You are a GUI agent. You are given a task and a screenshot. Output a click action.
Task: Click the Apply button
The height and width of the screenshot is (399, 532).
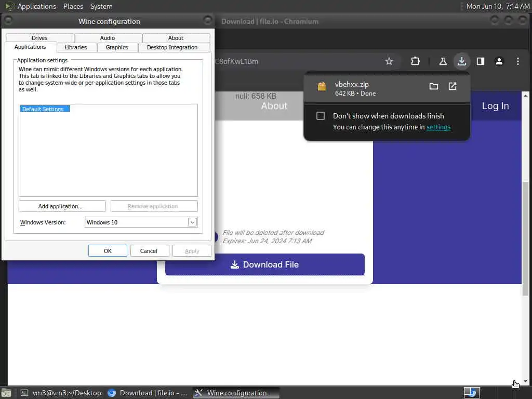192,251
